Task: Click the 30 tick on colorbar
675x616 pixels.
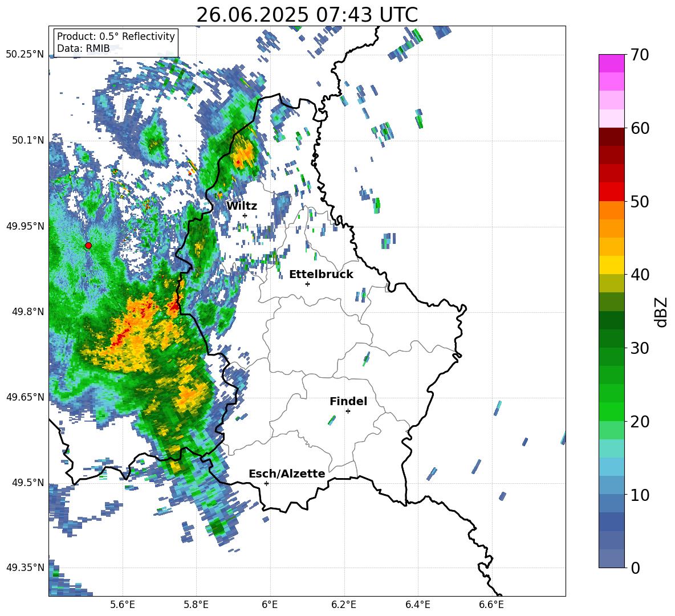Action: coord(640,348)
